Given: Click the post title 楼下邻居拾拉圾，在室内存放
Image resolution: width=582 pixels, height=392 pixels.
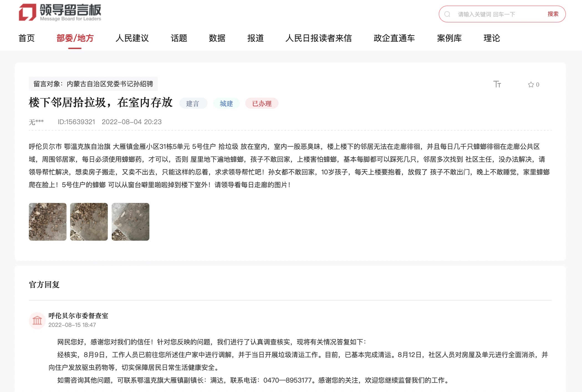Looking at the screenshot, I should (x=101, y=102).
